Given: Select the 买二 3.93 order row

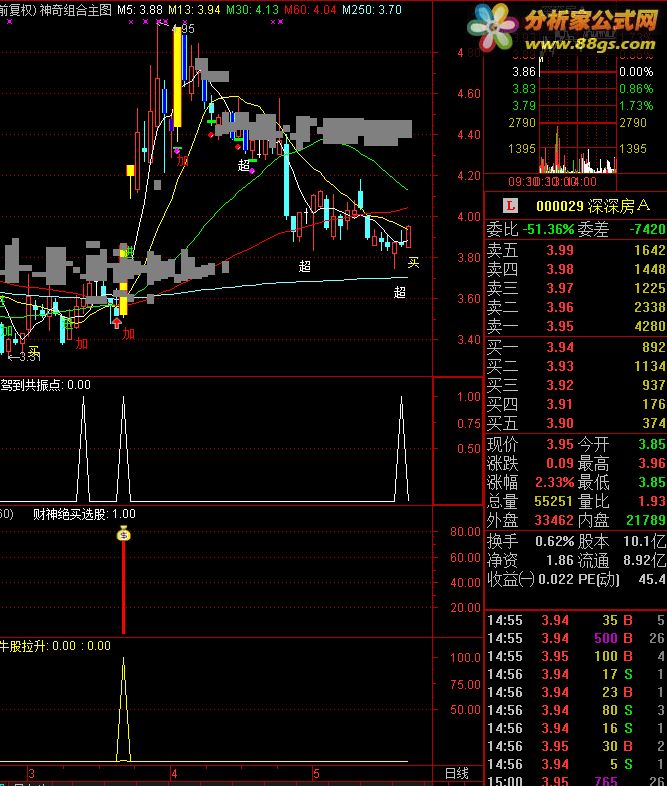Looking at the screenshot, I should (x=576, y=366).
